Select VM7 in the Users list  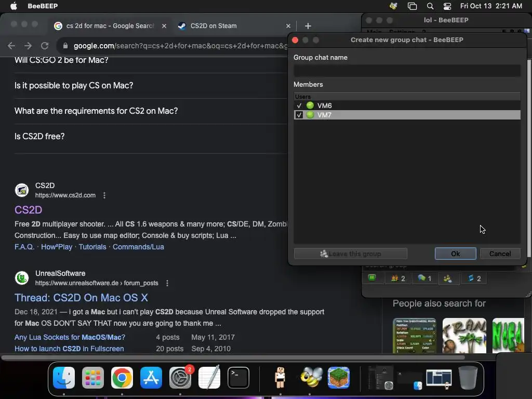(x=407, y=115)
